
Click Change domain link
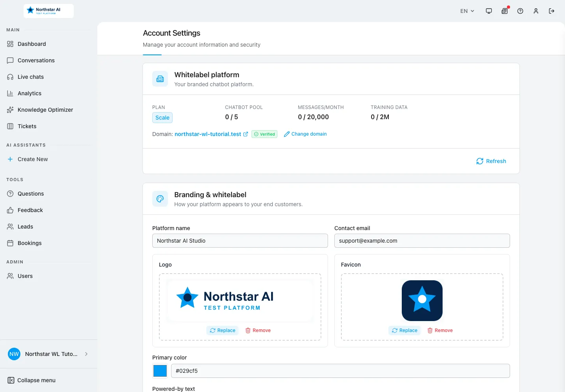tap(305, 134)
